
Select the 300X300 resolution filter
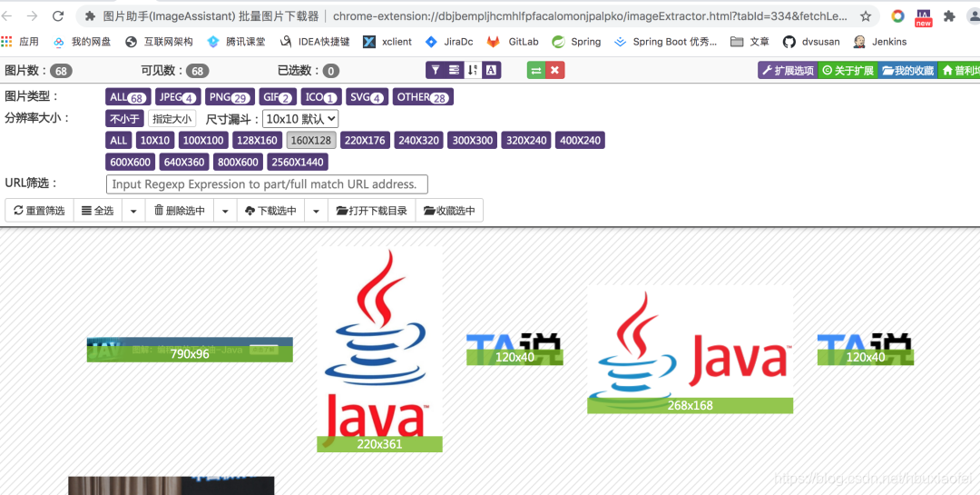click(473, 140)
